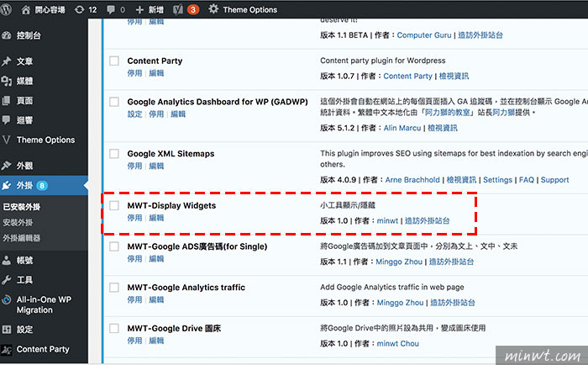Check the MWT-Google ADS廣告碼 checkbox
Viewport: 588px width, 365px height.
pyautogui.click(x=114, y=246)
